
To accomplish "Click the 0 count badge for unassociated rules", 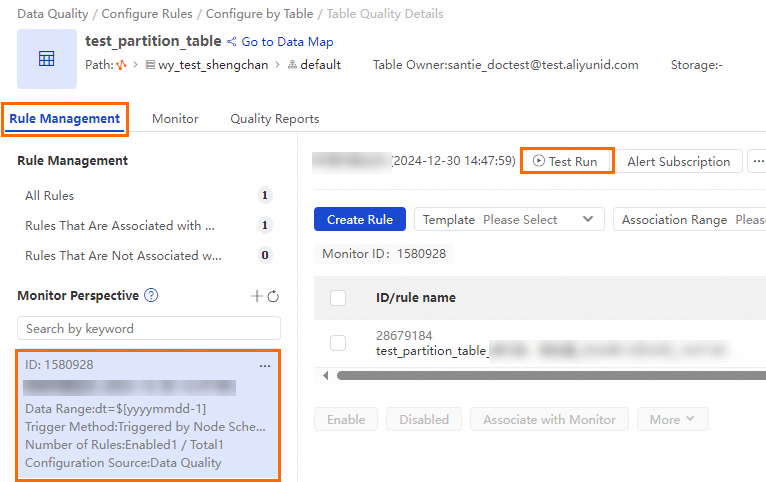I will [x=265, y=255].
